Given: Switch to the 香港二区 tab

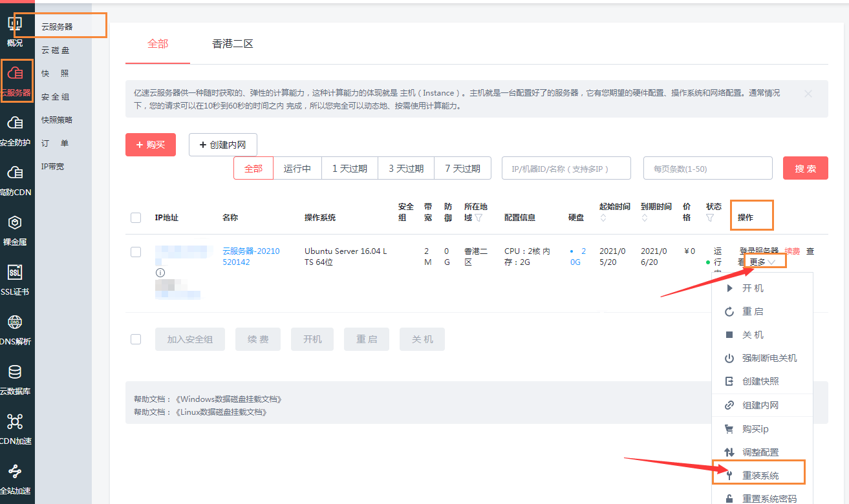Looking at the screenshot, I should coord(233,44).
